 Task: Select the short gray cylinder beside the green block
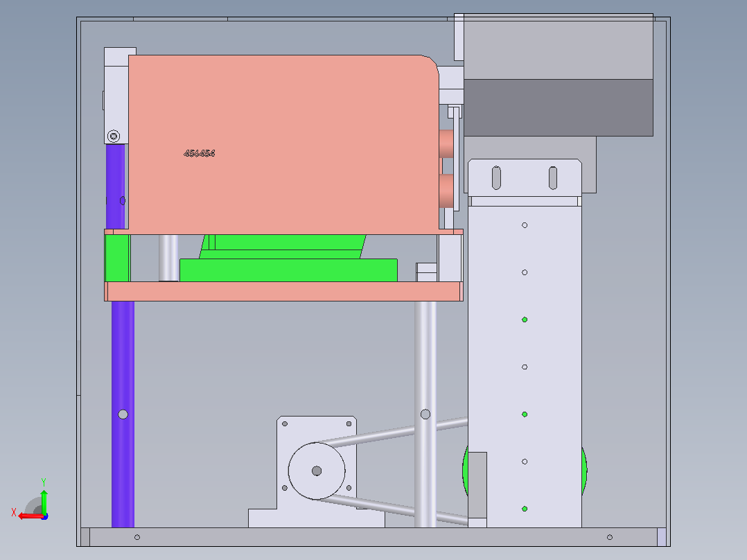pos(168,258)
